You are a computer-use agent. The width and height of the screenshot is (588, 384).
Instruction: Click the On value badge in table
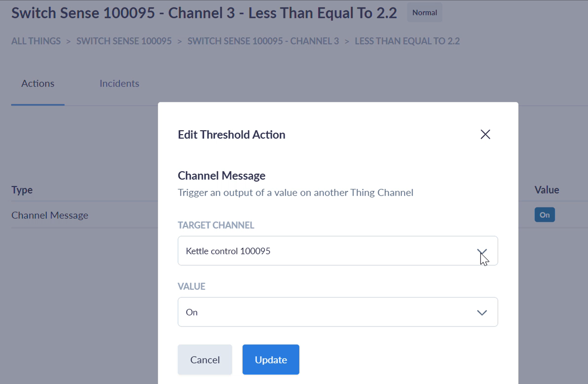tap(544, 215)
